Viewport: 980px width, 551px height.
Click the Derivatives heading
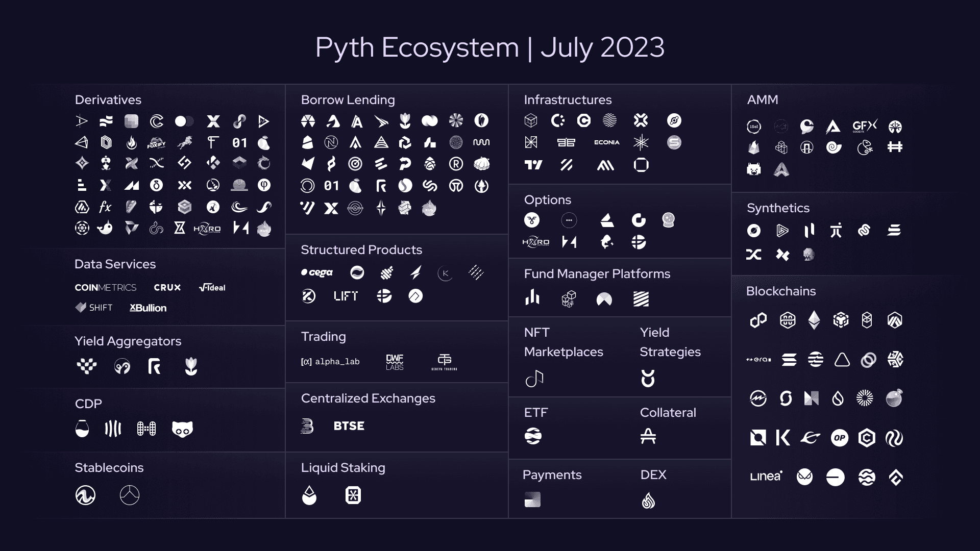[x=108, y=100]
